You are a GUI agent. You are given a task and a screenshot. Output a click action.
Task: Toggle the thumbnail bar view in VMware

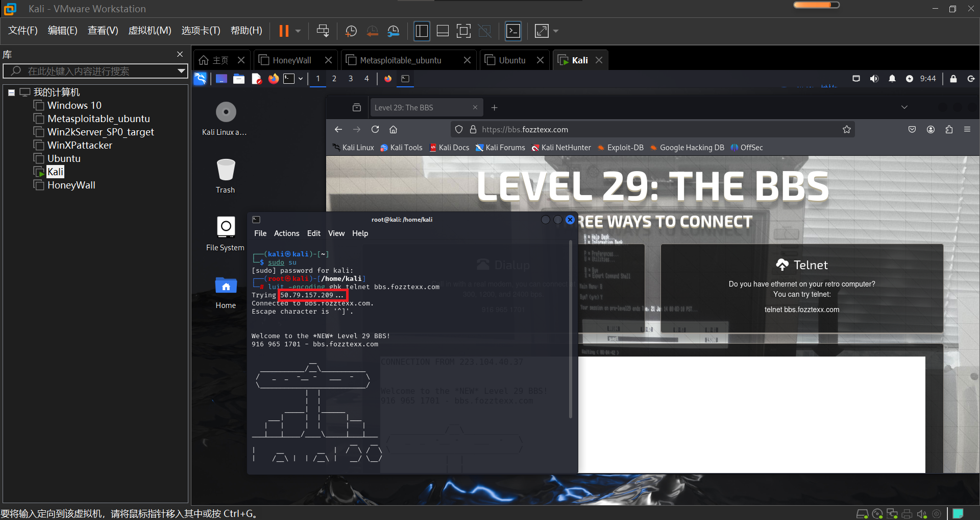click(x=443, y=31)
